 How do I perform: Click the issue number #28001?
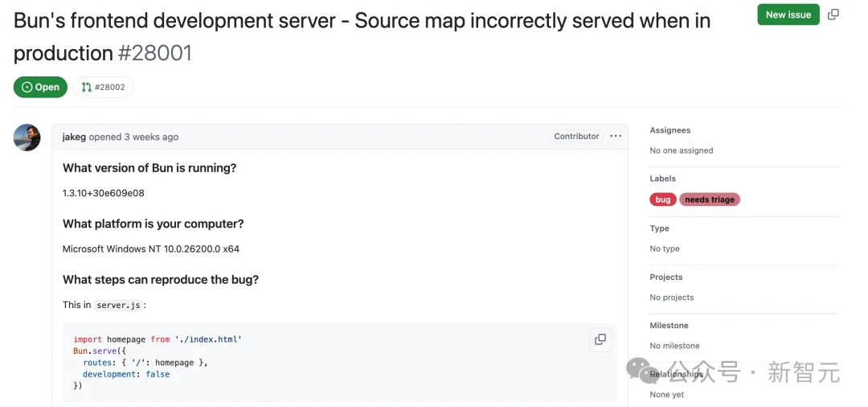coord(155,54)
